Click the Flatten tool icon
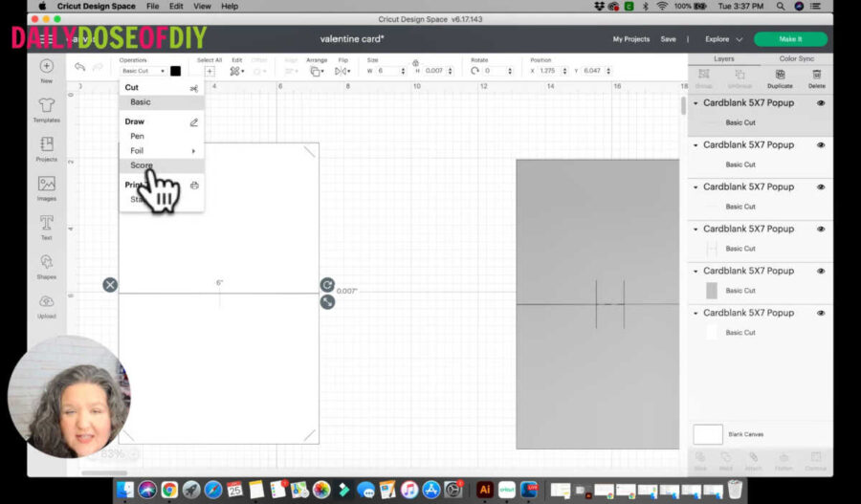This screenshot has height=504, width=861. pyautogui.click(x=784, y=457)
